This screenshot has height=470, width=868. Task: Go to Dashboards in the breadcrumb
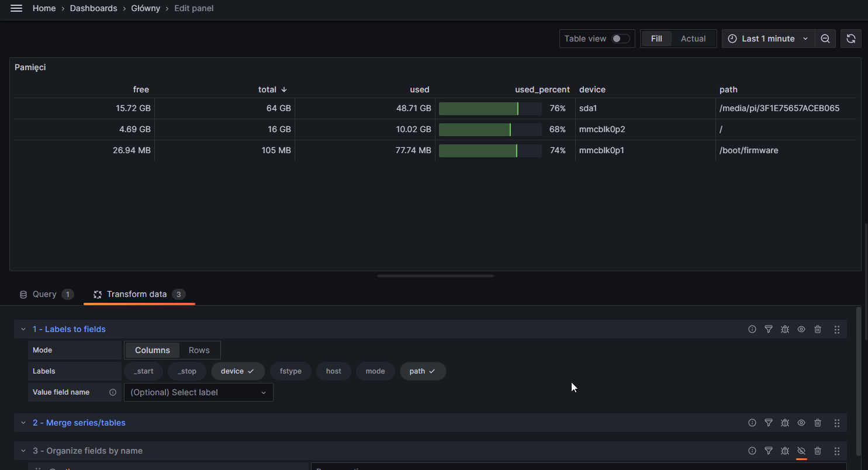94,9
